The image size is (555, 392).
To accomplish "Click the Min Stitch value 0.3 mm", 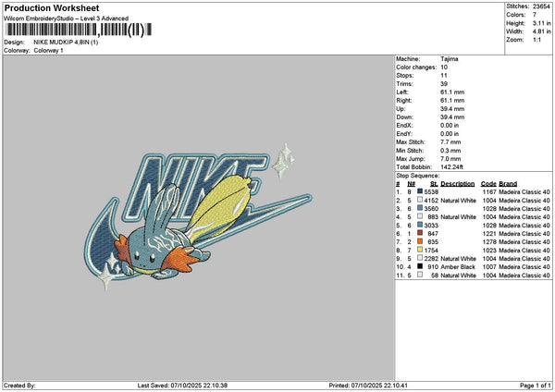I will (450, 151).
